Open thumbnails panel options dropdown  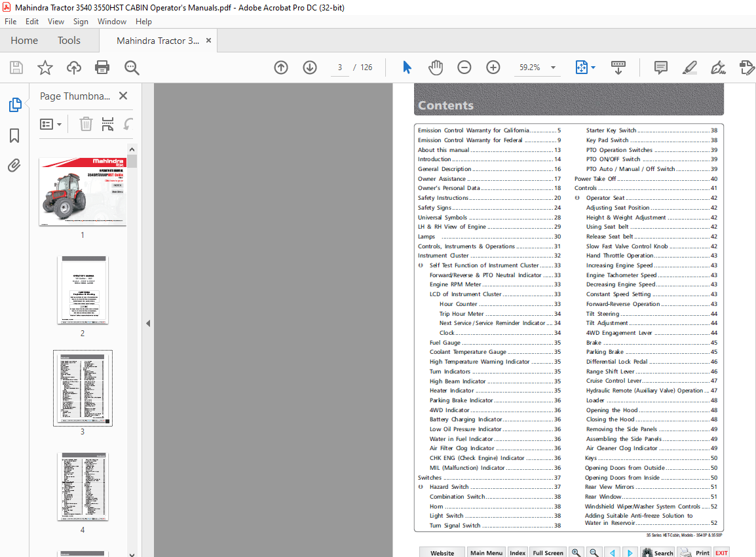point(50,125)
